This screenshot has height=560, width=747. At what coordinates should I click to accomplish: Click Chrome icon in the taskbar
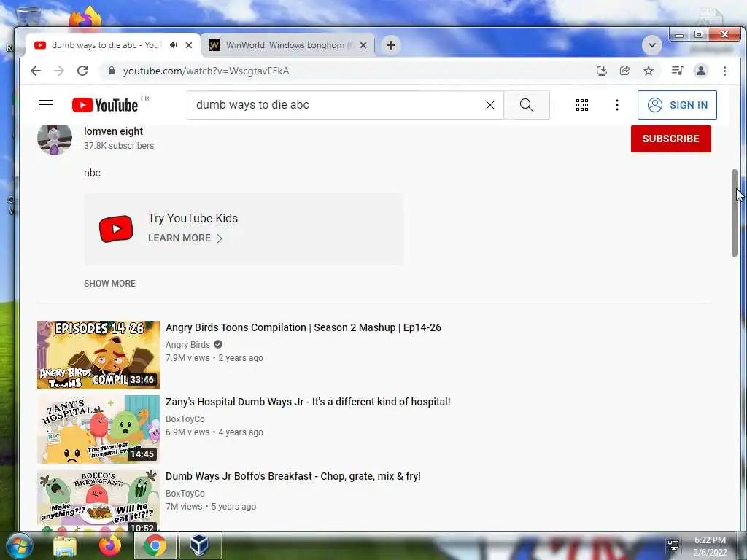point(155,545)
